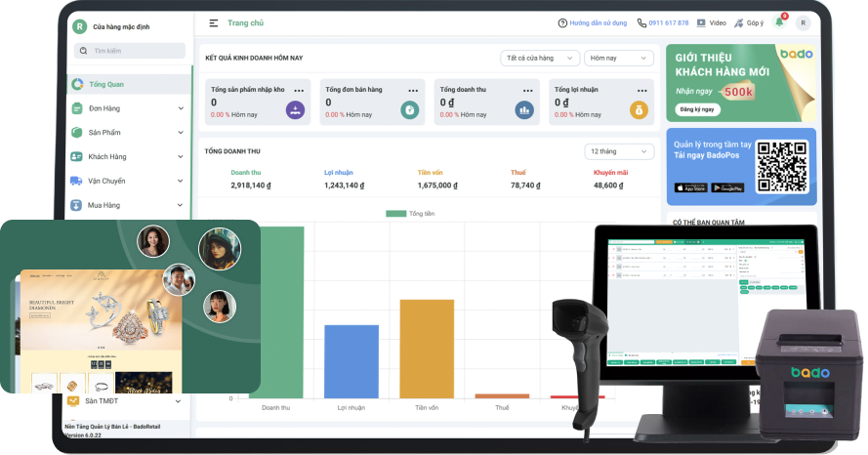The width and height of the screenshot is (868, 455).
Task: Click the green Tổng tiền legend swatch
Action: tap(395, 214)
